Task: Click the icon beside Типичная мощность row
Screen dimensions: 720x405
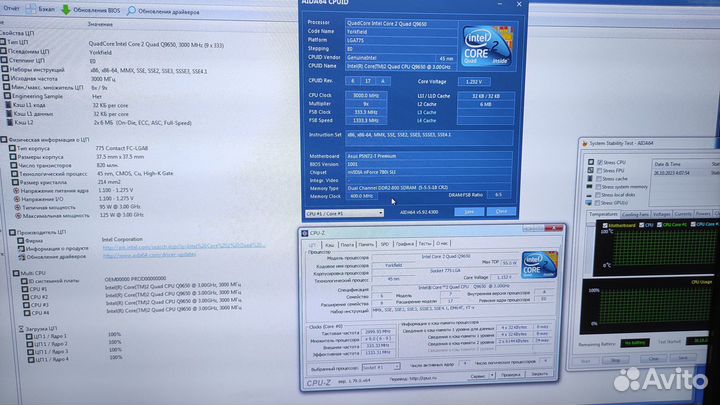Action: click(17, 207)
